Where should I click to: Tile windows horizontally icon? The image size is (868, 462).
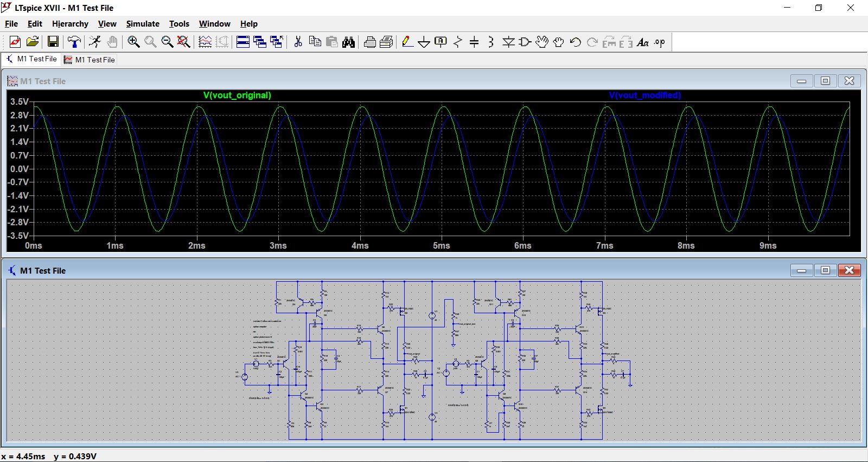click(243, 42)
